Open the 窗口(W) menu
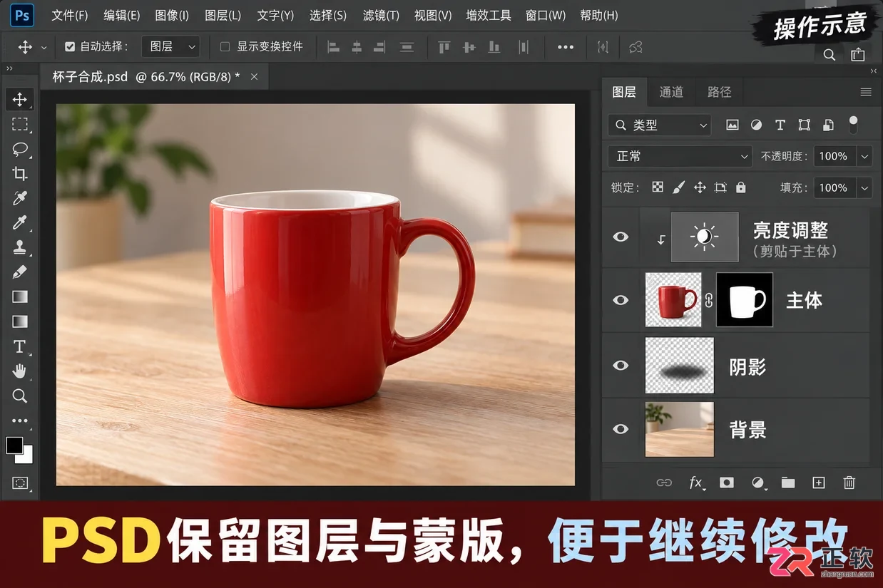Viewport: 883px width, 588px height. [545, 15]
